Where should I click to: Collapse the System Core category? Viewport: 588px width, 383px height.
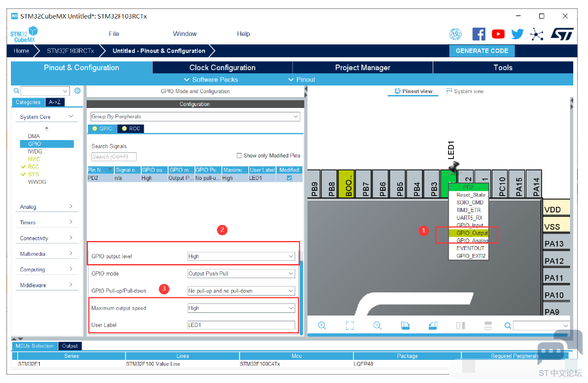[46, 117]
